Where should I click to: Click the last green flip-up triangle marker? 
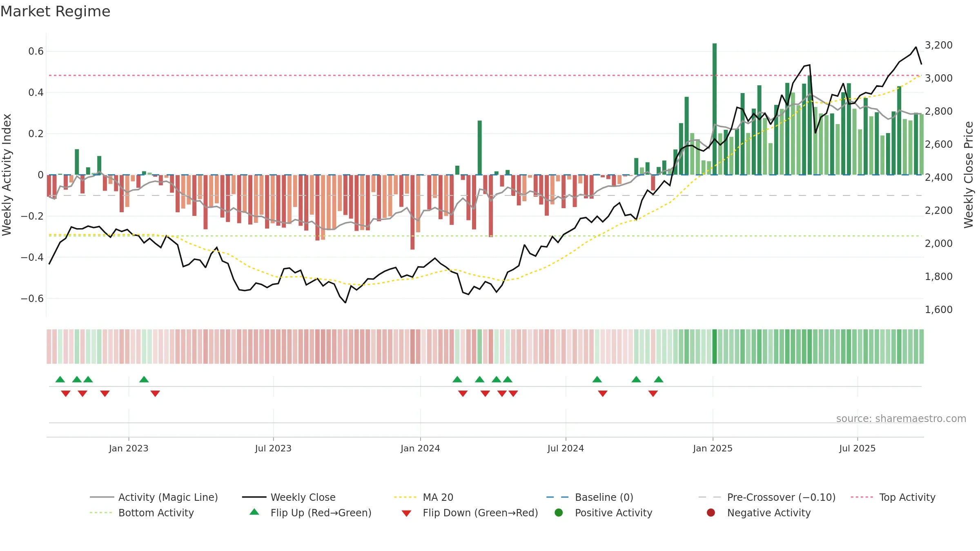[659, 379]
